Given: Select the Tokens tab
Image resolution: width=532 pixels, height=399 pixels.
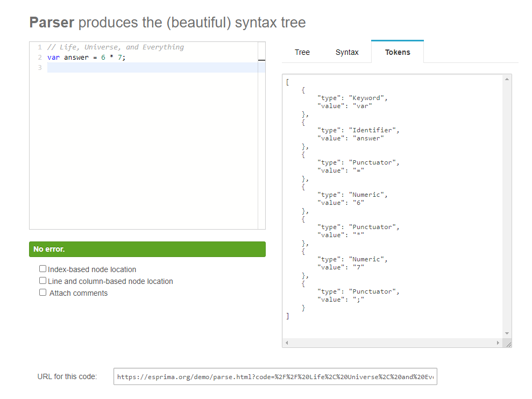Looking at the screenshot, I should click(398, 52).
